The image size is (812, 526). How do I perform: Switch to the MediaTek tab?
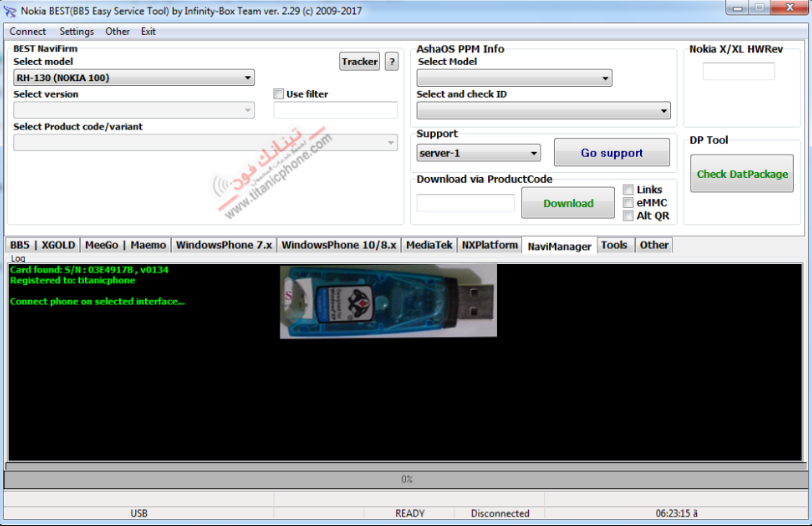[429, 245]
